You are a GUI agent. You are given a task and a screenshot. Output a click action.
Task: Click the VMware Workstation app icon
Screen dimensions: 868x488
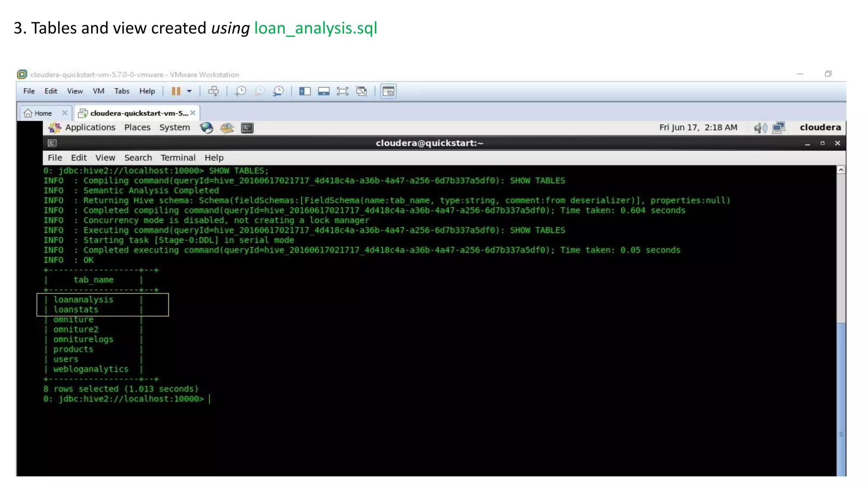pyautogui.click(x=22, y=75)
